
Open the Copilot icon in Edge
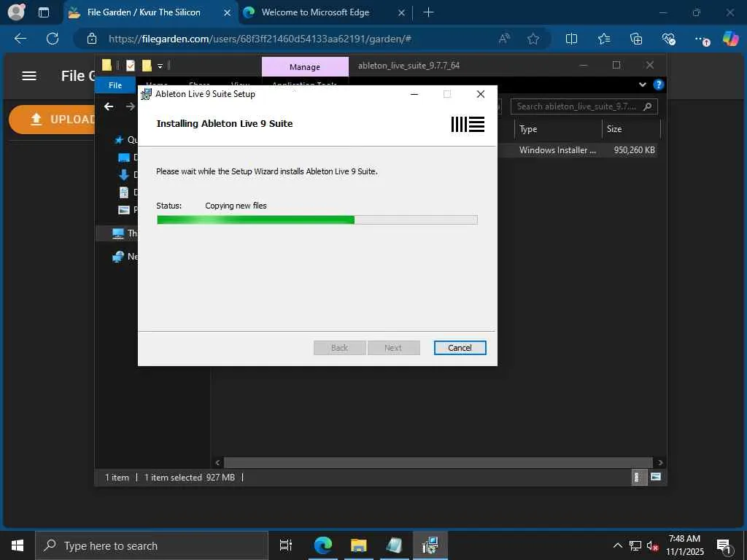pyautogui.click(x=730, y=38)
